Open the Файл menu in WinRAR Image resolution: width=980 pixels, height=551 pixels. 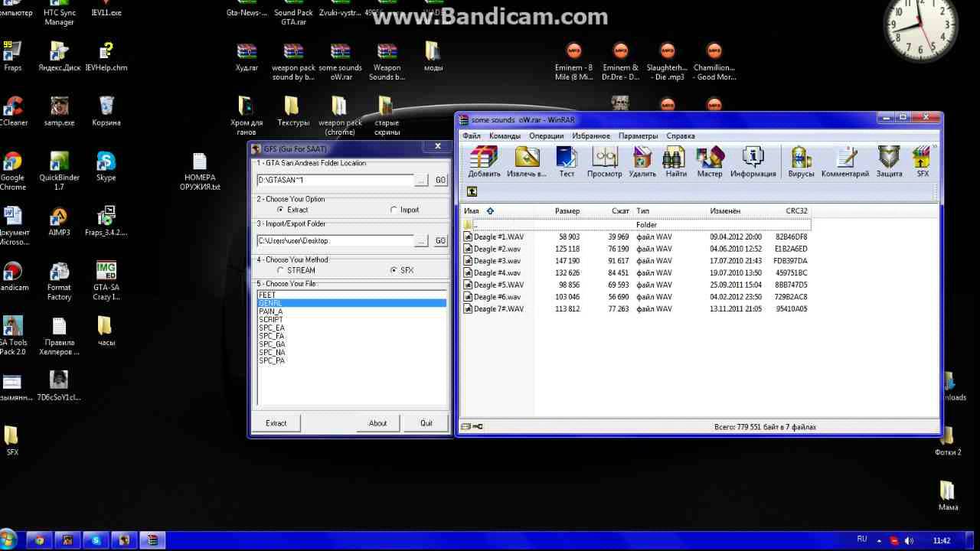coord(472,135)
